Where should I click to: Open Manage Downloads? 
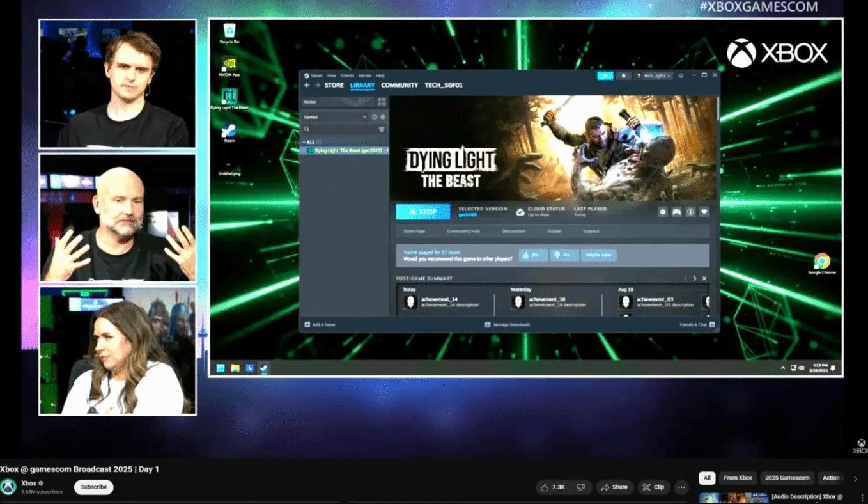[x=507, y=325]
